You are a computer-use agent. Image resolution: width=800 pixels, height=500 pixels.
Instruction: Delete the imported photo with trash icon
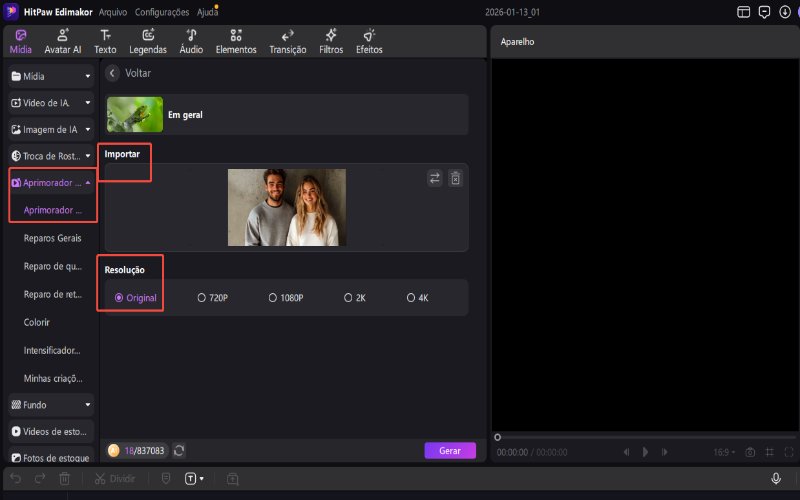[455, 178]
